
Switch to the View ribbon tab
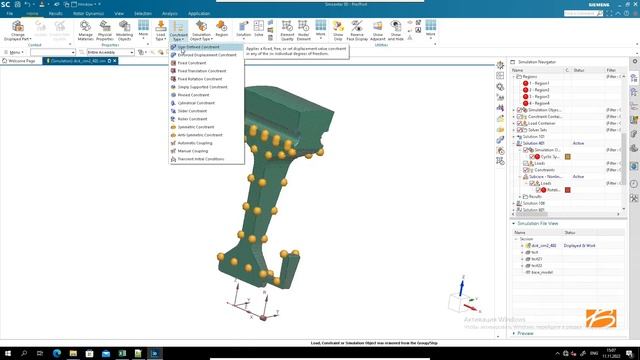(119, 13)
